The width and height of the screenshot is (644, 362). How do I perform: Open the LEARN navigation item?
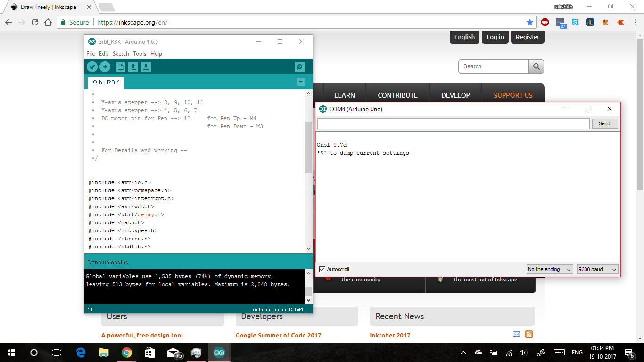(x=344, y=95)
